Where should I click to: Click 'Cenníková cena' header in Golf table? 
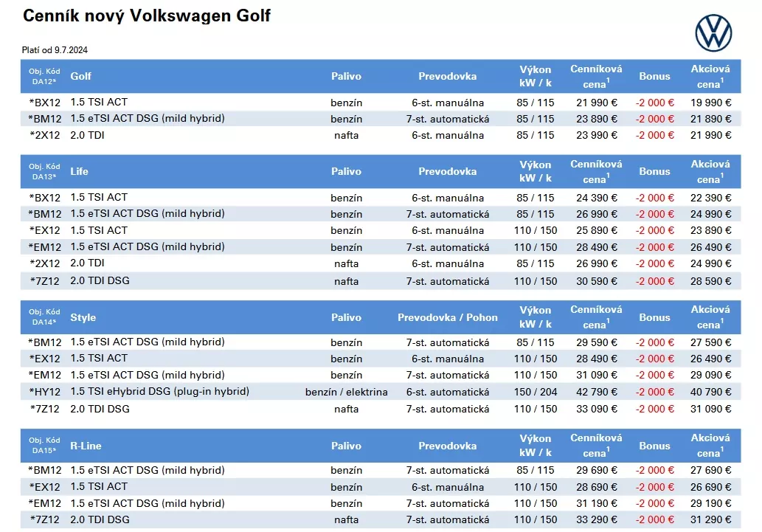[x=596, y=76]
